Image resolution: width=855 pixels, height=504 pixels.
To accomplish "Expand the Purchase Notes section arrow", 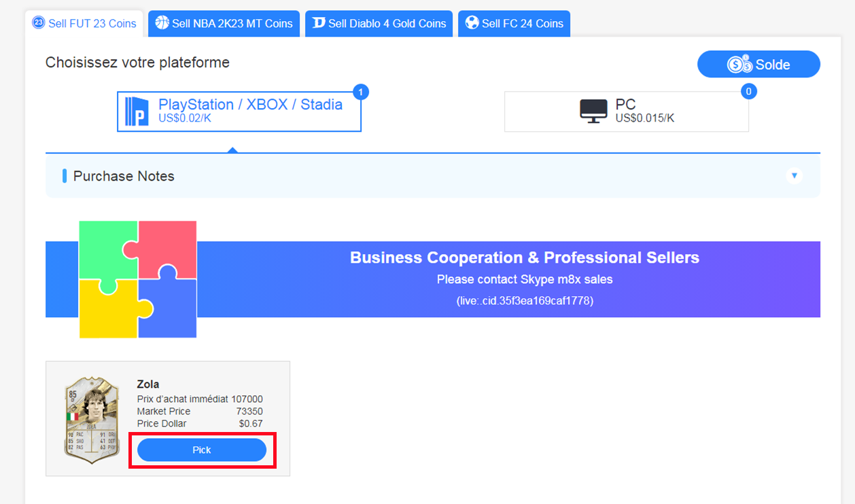I will (794, 176).
